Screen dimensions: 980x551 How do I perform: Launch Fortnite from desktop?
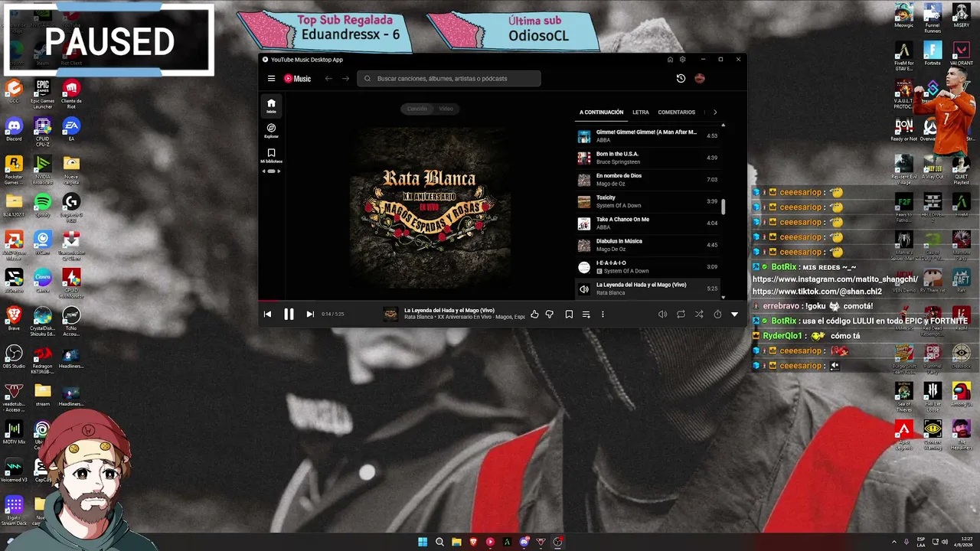tap(932, 53)
